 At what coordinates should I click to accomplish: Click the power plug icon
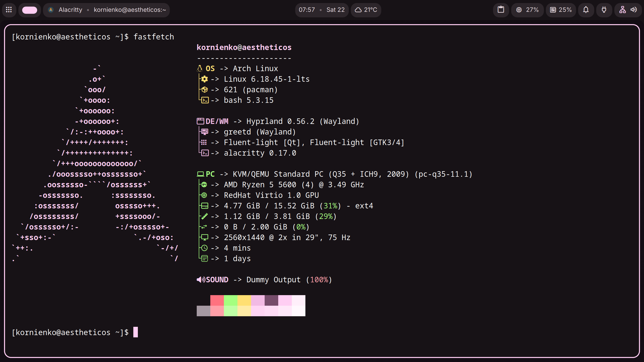coord(604,10)
